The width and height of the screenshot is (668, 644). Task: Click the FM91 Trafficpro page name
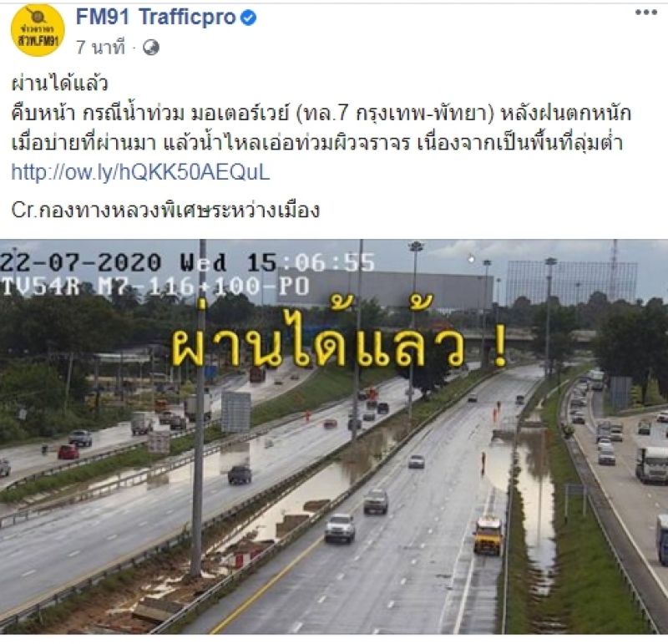(x=155, y=18)
